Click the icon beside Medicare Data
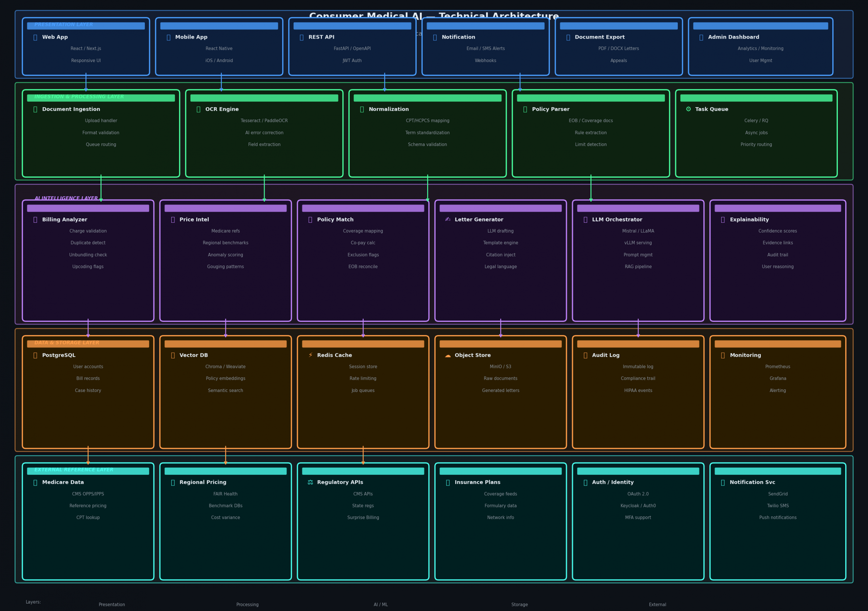 point(35,482)
